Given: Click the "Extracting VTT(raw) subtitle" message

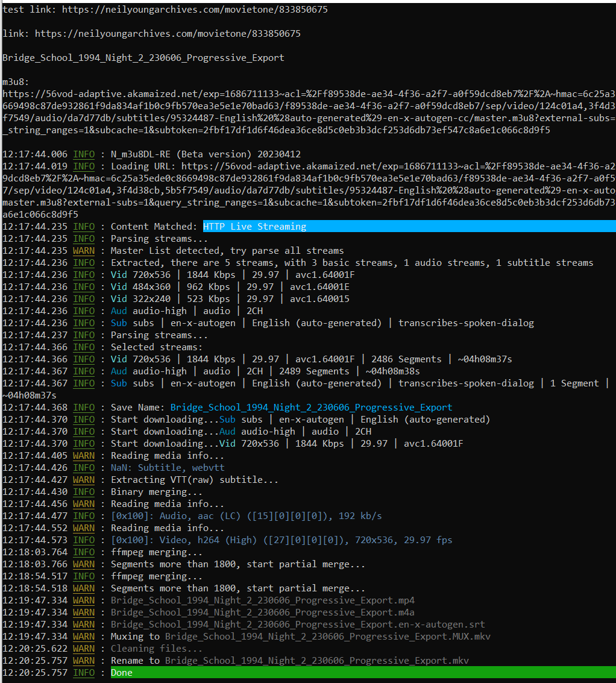Looking at the screenshot, I should tap(194, 480).
